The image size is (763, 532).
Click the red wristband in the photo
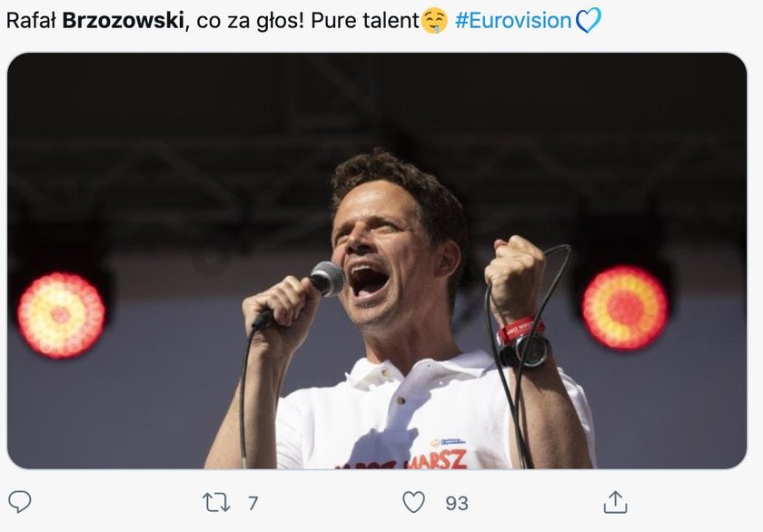pyautogui.click(x=520, y=330)
